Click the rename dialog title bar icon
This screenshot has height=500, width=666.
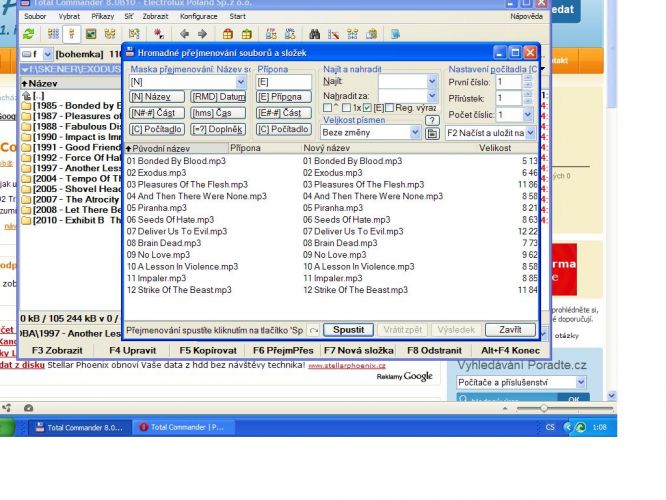(x=130, y=52)
